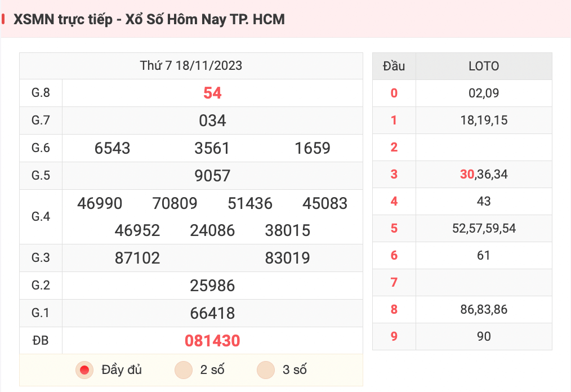This screenshot has height=392, width=571.
Task: Click the G.4 number 70809
Action: [175, 203]
